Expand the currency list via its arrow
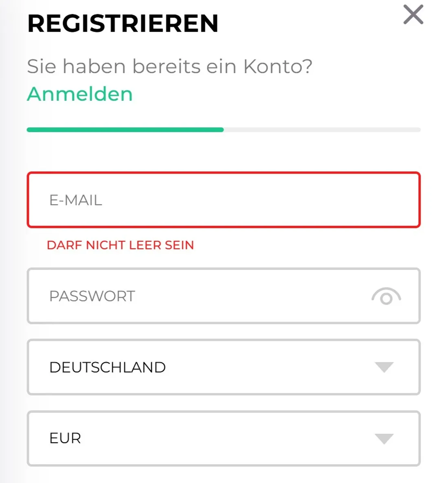This screenshot has height=483, width=448. (x=384, y=439)
